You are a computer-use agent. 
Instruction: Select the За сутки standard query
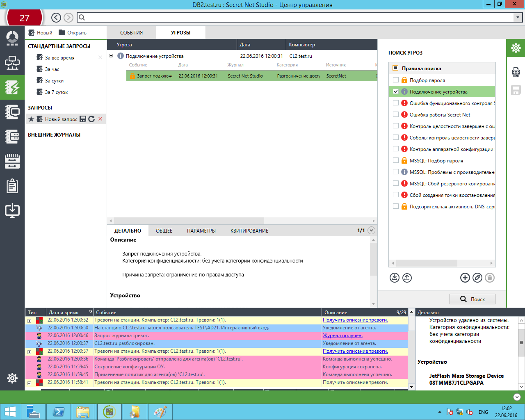[x=54, y=81]
